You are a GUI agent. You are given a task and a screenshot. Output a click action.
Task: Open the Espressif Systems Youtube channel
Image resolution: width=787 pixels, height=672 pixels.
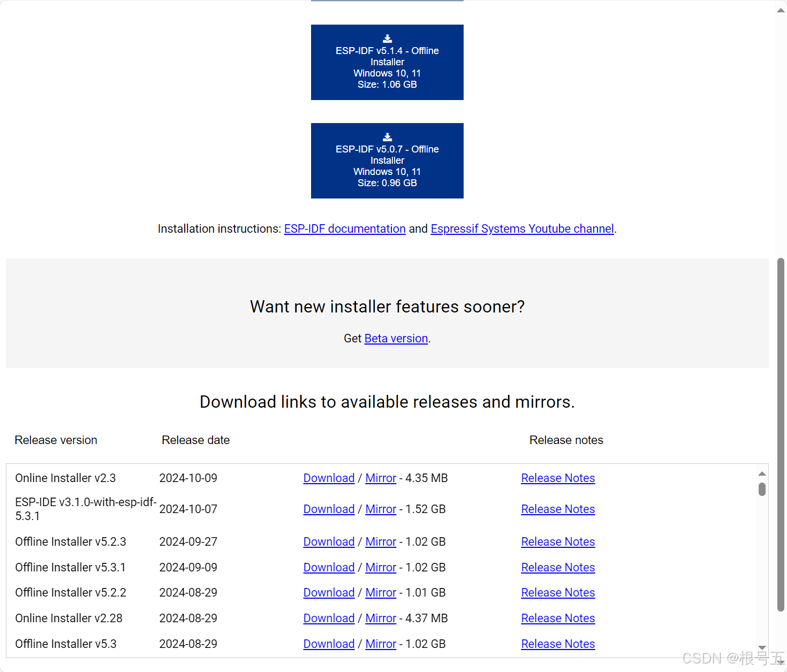[522, 228]
